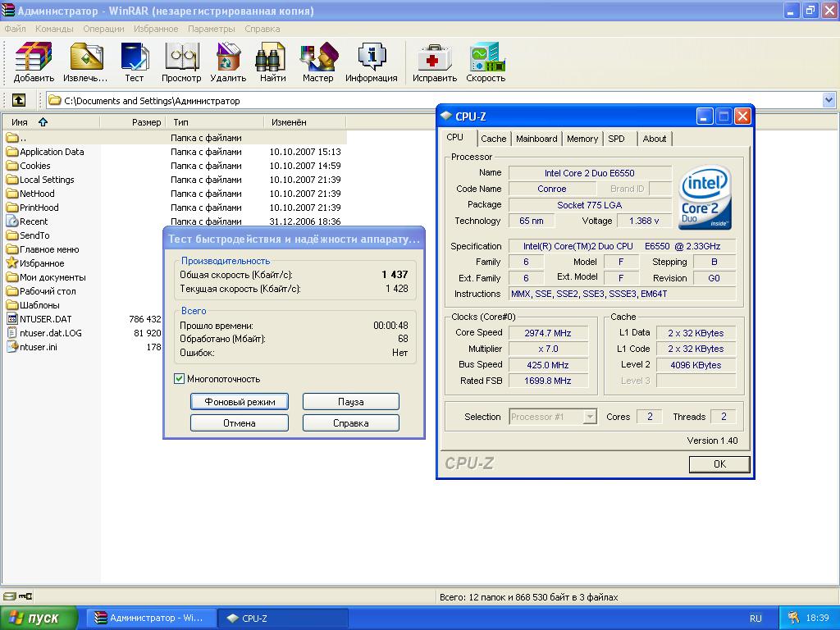Click the Извлечь (Extract) toolbar icon
This screenshot has height=630, width=840.
pos(85,62)
